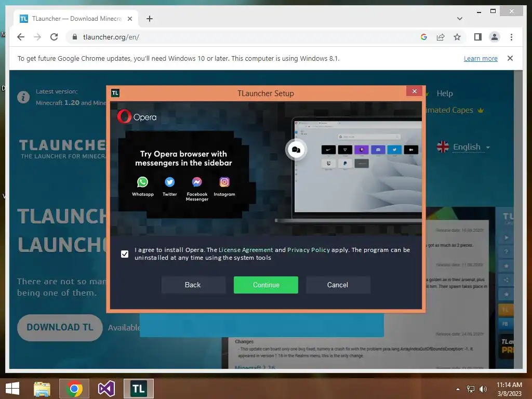Click the network tray icon
The height and width of the screenshot is (399, 532).
(471, 389)
